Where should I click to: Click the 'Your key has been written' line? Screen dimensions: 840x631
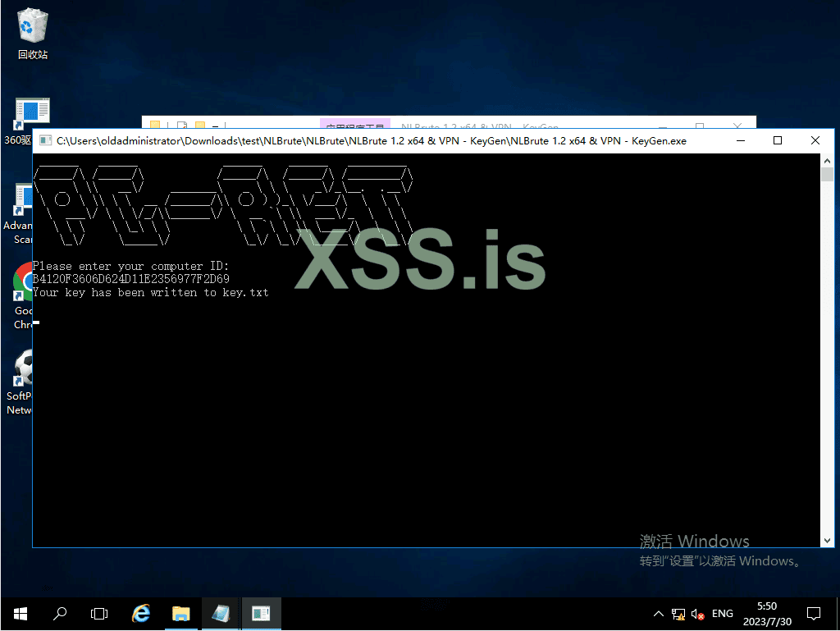(150, 292)
